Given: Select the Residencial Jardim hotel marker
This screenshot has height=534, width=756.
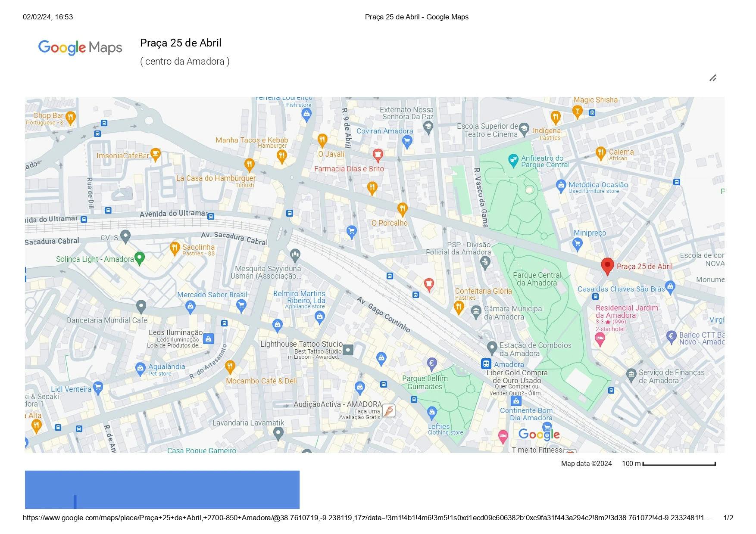Looking at the screenshot, I should point(600,339).
